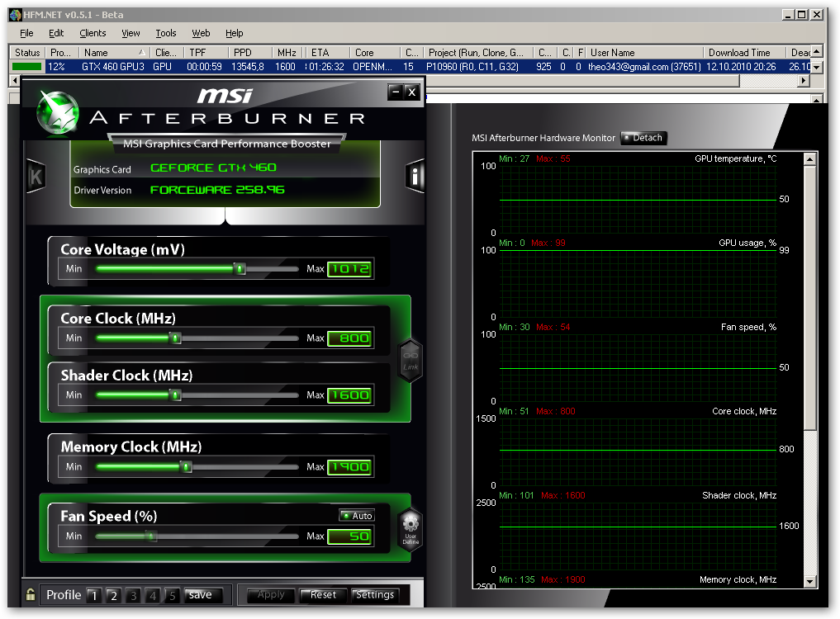Open the Afterburner info side button
Image resolution: width=840 pixels, height=619 pixels.
pos(415,176)
